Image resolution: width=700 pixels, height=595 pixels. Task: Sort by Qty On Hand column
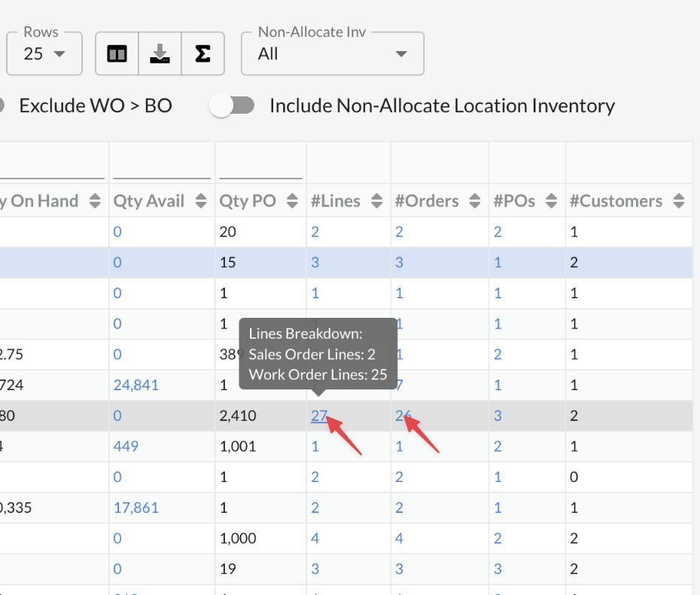(x=95, y=201)
